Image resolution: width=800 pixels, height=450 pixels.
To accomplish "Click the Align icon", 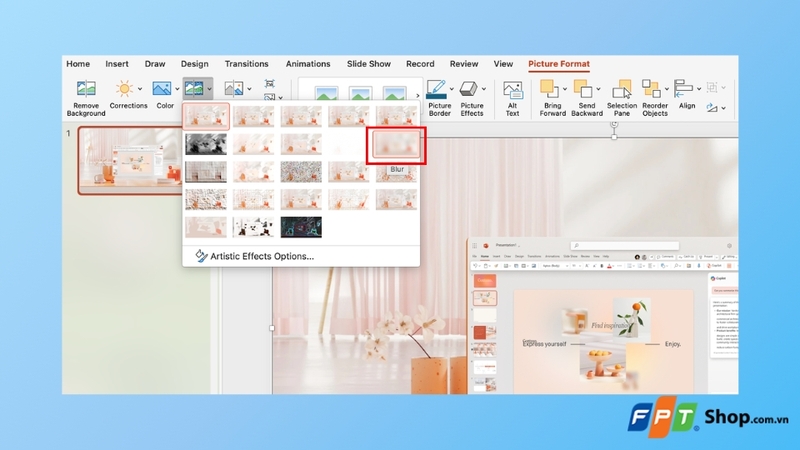I will (x=683, y=89).
